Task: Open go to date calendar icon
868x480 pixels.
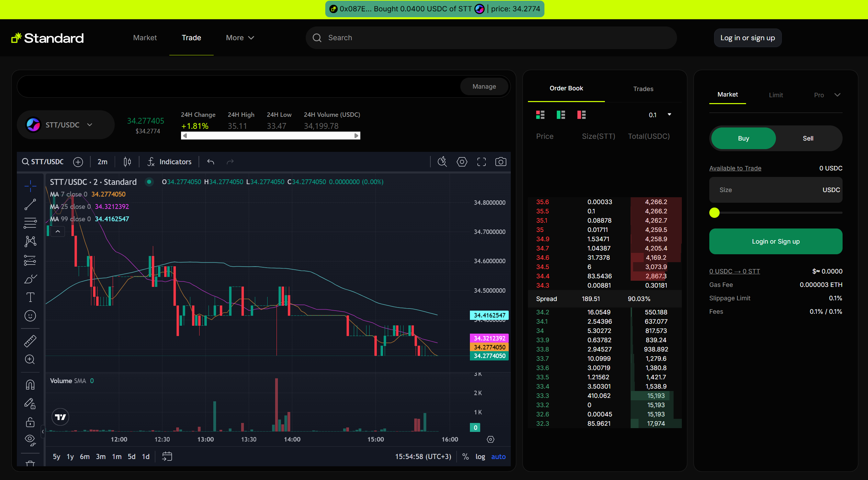Action: click(167, 457)
